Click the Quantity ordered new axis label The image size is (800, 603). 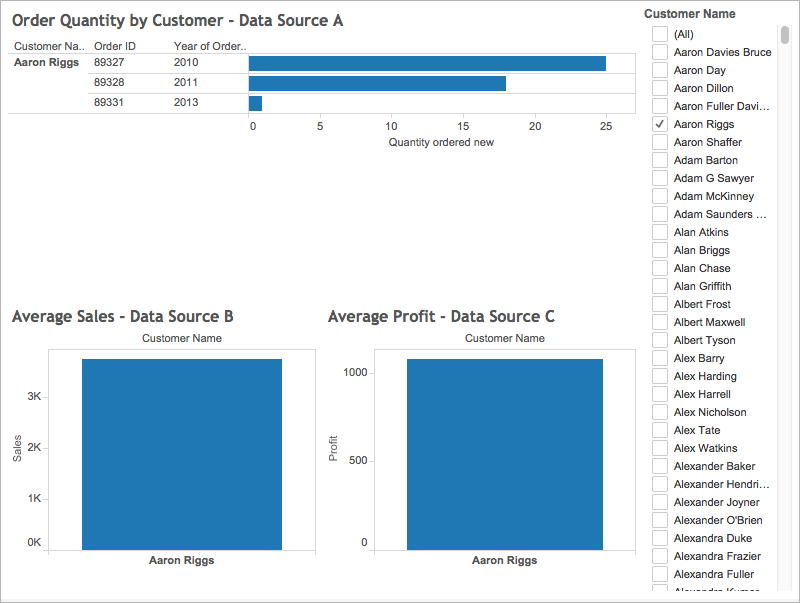pos(440,142)
